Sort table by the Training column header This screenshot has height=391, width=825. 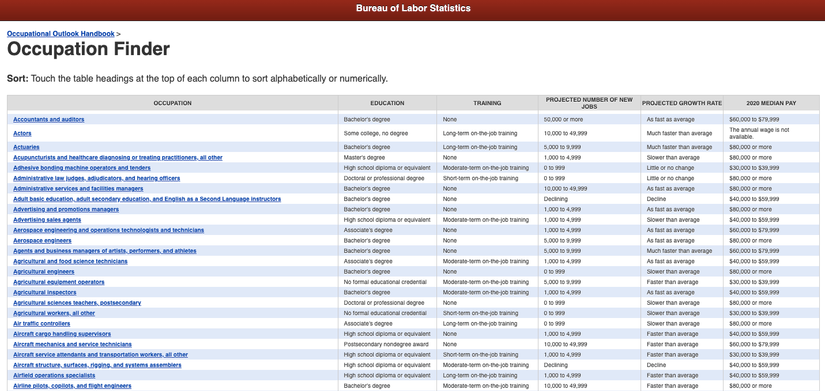coord(487,103)
